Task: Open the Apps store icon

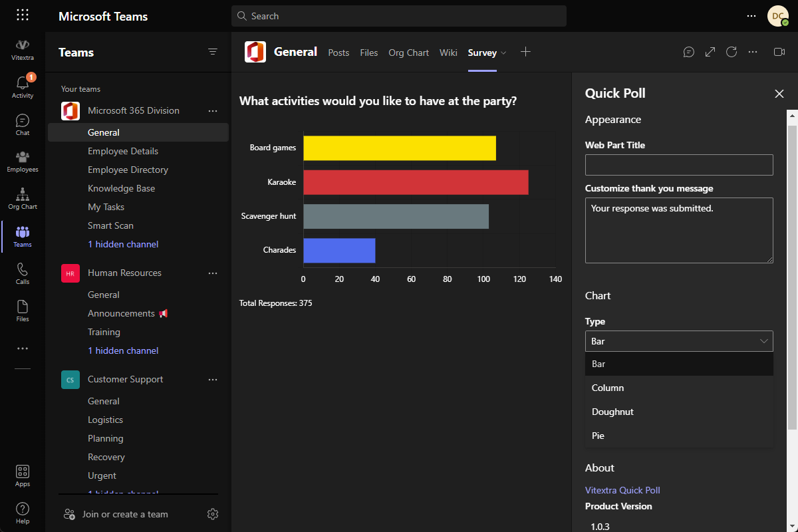Action: pos(23,476)
